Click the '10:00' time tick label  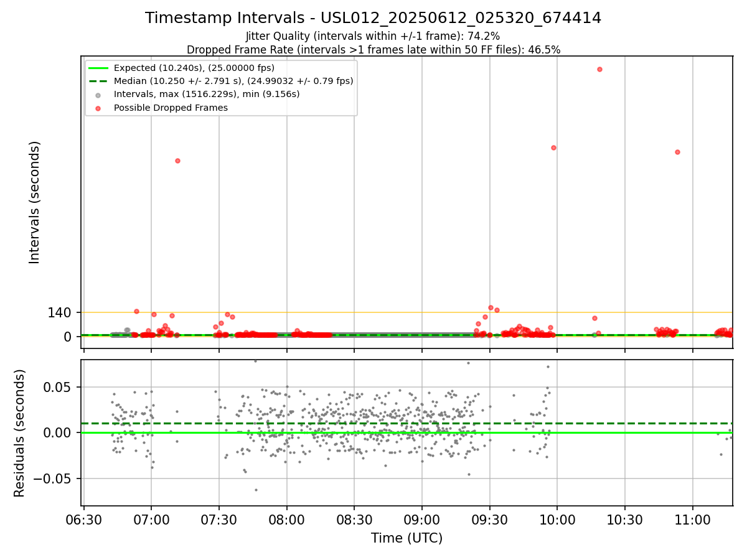coord(557,520)
